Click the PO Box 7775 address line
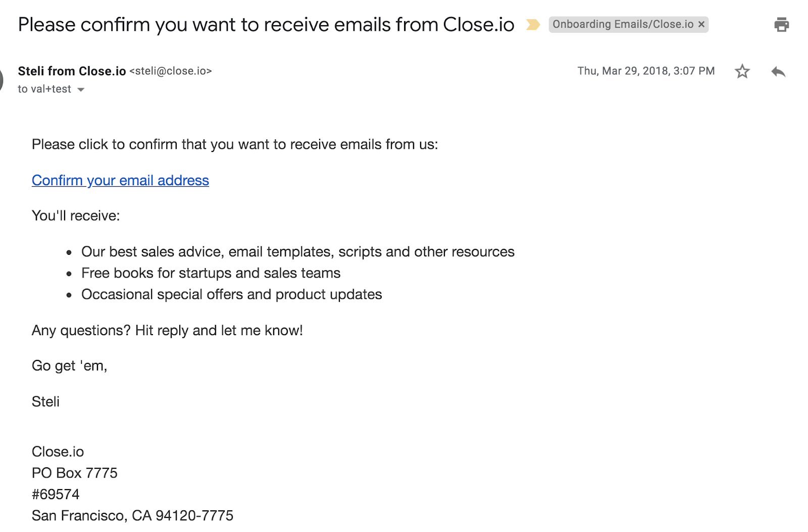 click(x=75, y=473)
